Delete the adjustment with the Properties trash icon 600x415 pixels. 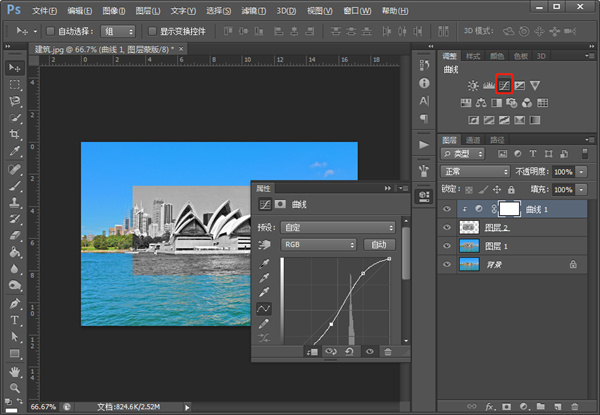(x=388, y=352)
